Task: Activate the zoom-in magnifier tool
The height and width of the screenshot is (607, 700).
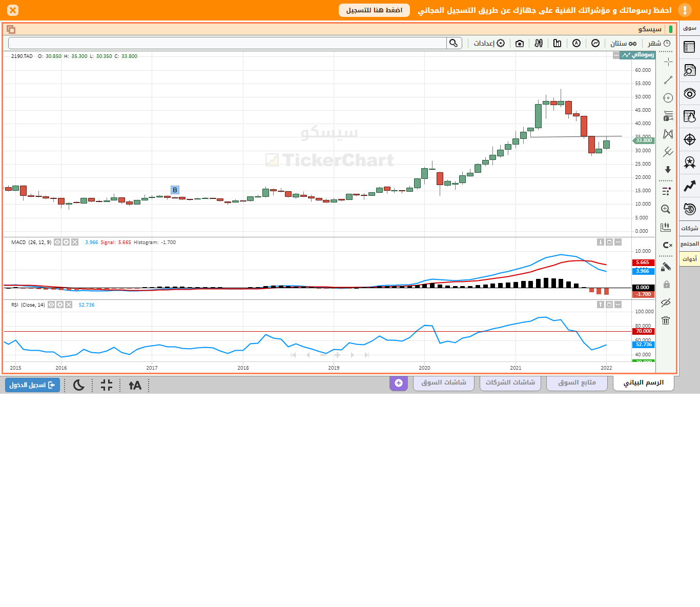Action: 666,209
